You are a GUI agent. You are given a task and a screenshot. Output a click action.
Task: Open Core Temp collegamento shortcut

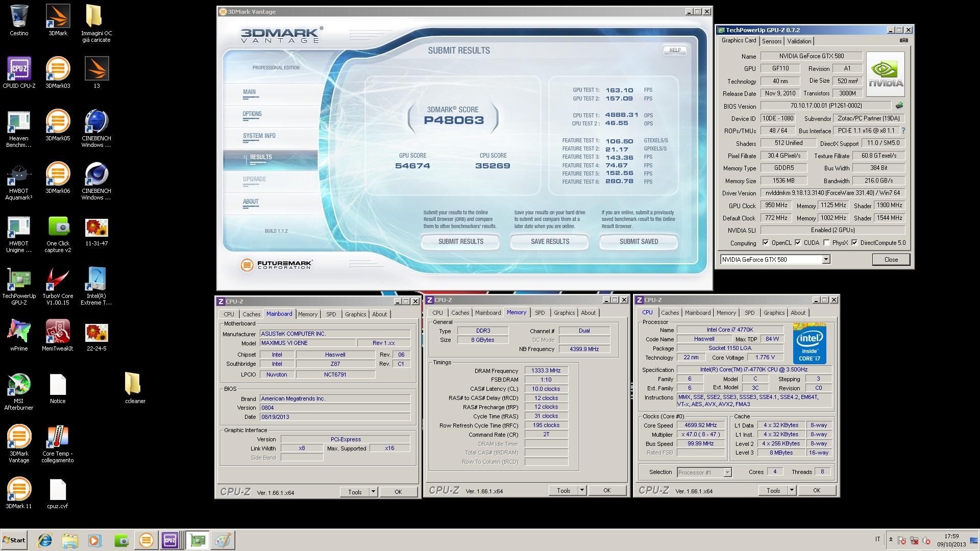(x=58, y=444)
